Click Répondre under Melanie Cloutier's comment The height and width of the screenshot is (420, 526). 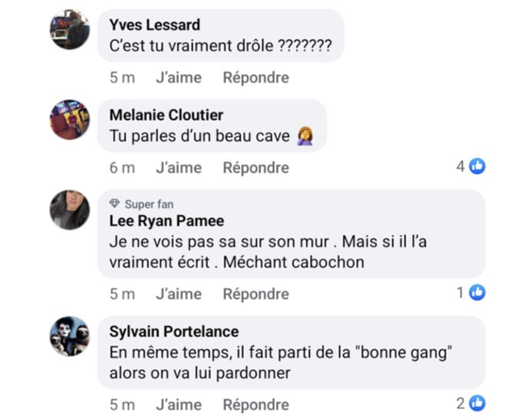(x=256, y=168)
